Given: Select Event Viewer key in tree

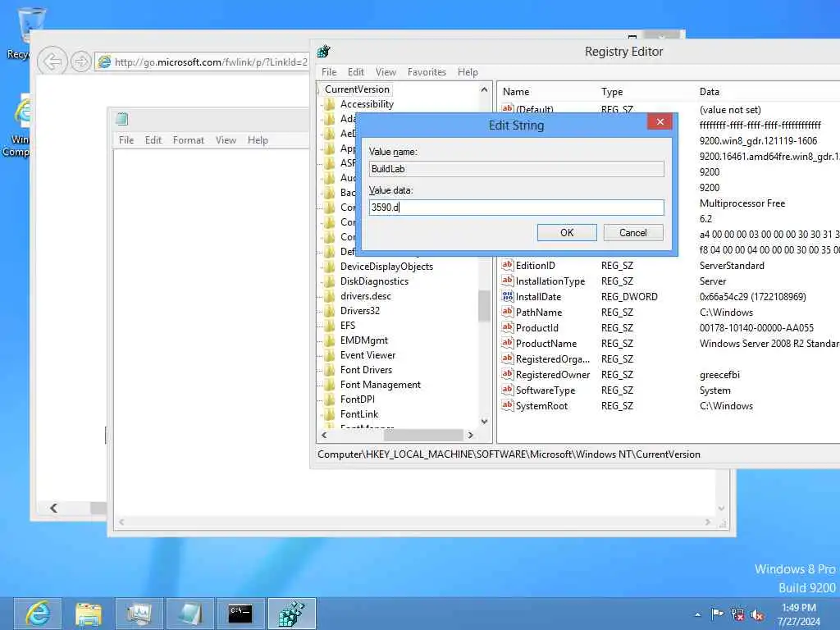Looking at the screenshot, I should coord(368,355).
